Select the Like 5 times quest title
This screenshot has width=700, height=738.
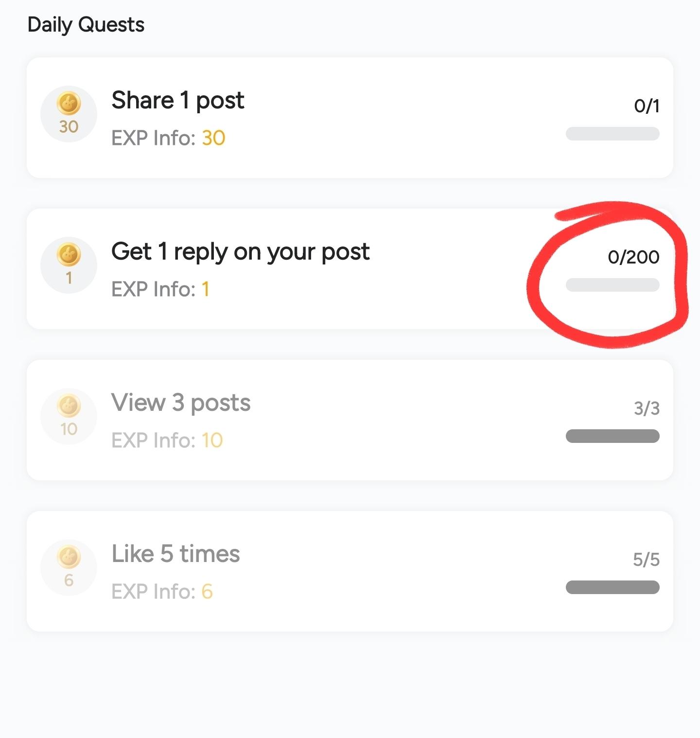click(175, 554)
